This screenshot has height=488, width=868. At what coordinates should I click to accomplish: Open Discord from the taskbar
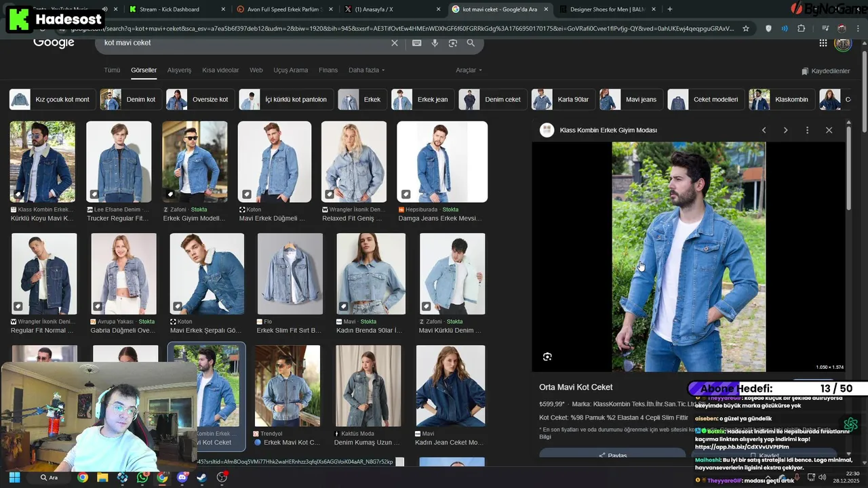click(x=182, y=477)
